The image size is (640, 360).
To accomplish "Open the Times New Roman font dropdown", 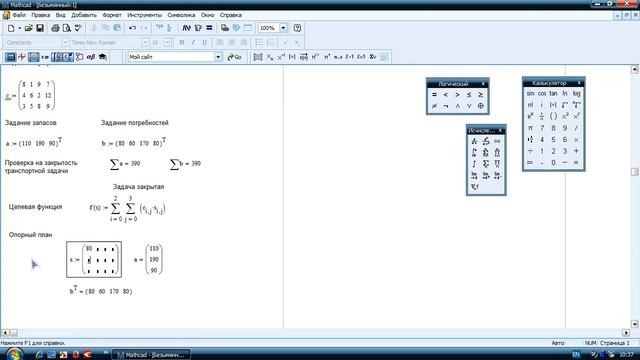I will 145,42.
